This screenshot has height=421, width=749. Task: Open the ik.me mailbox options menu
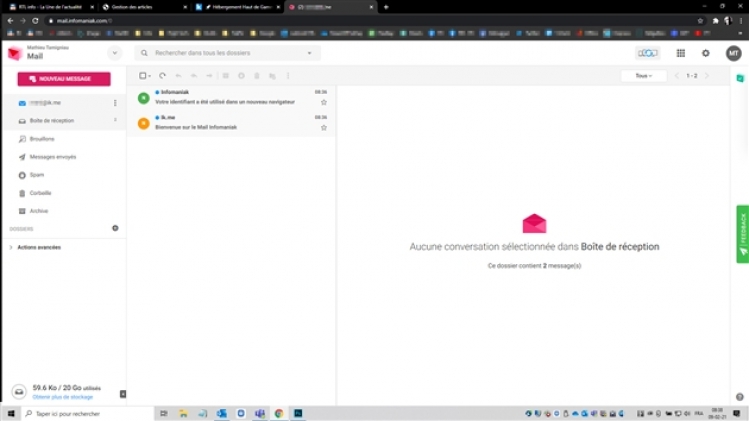(x=115, y=103)
